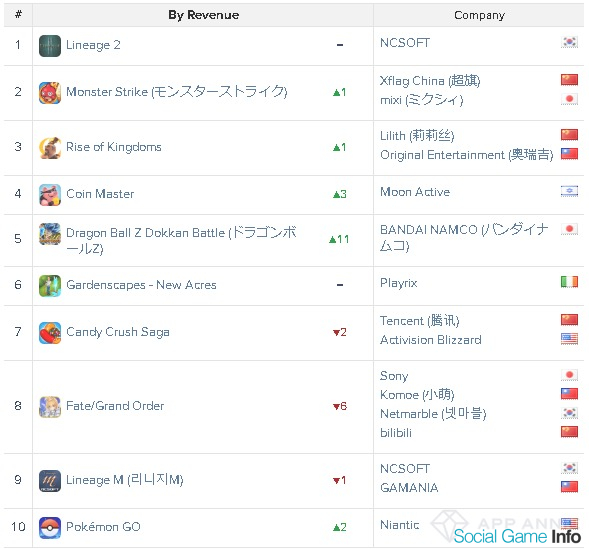Click the Pokémon GO pokeball icon
This screenshot has height=549, width=589.
click(x=50, y=528)
